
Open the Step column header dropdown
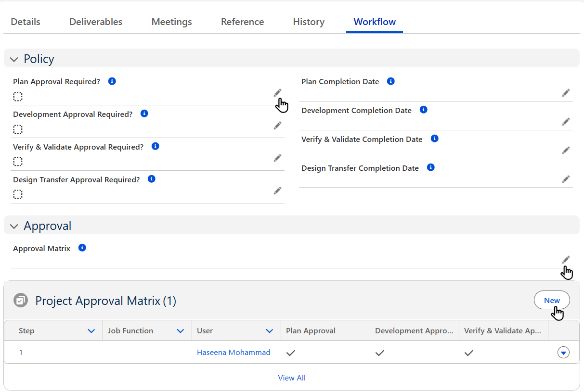(x=91, y=330)
